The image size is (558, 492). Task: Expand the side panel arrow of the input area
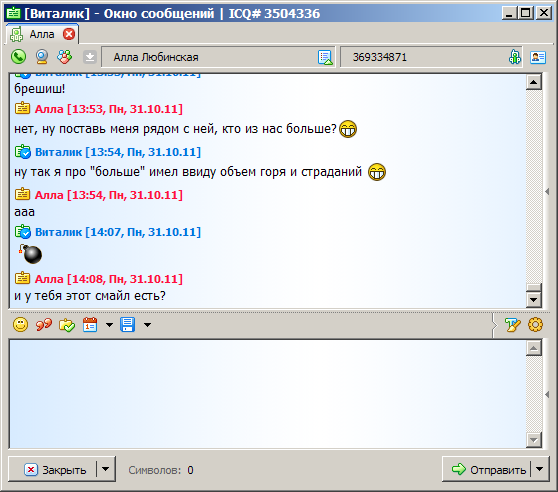pyautogui.click(x=547, y=394)
